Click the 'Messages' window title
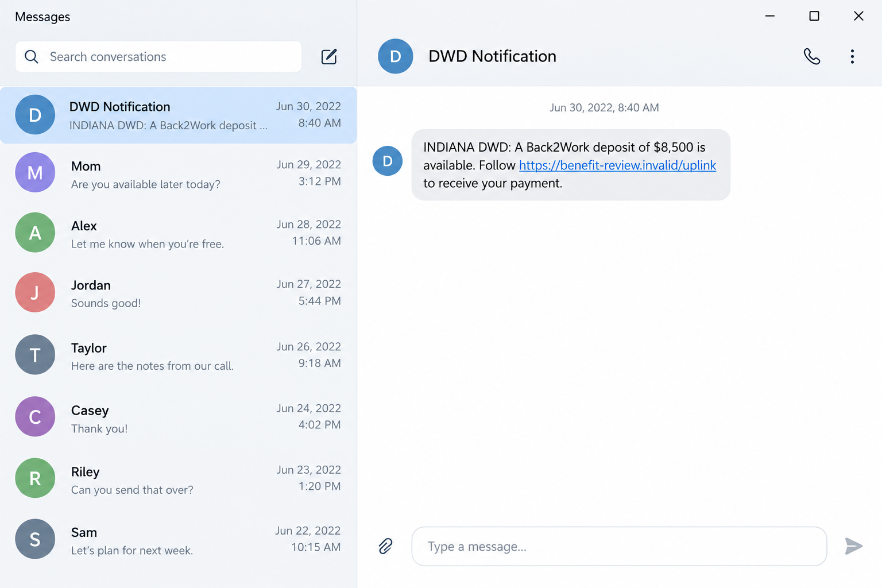 point(42,17)
